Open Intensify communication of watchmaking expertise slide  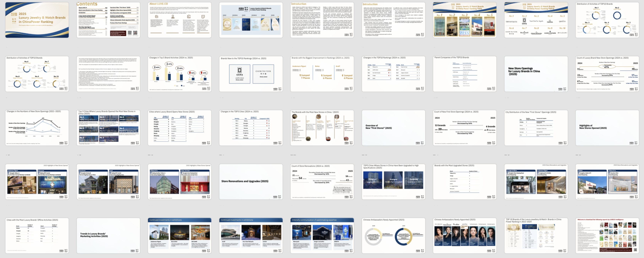point(322,235)
